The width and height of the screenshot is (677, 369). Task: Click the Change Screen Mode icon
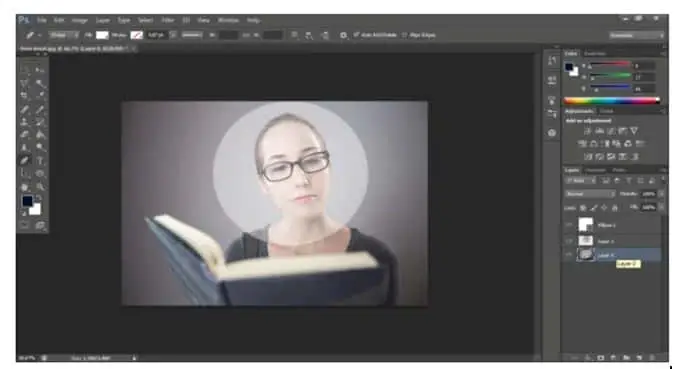40,225
